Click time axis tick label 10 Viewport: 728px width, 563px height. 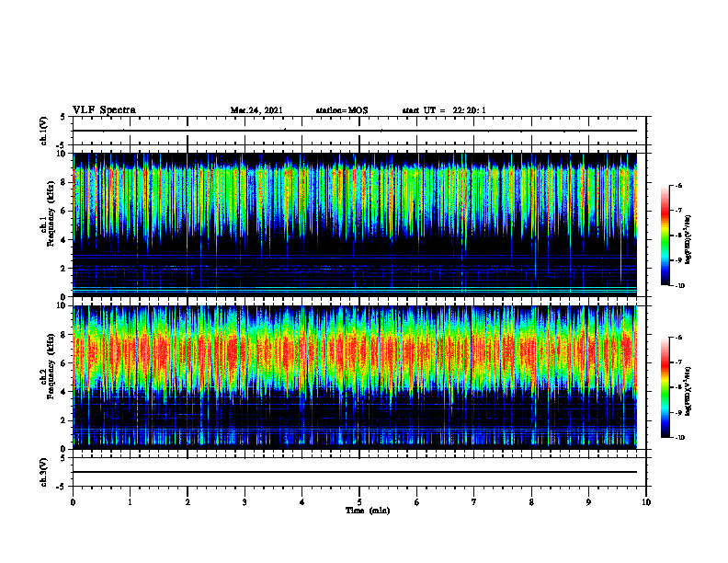tap(646, 502)
